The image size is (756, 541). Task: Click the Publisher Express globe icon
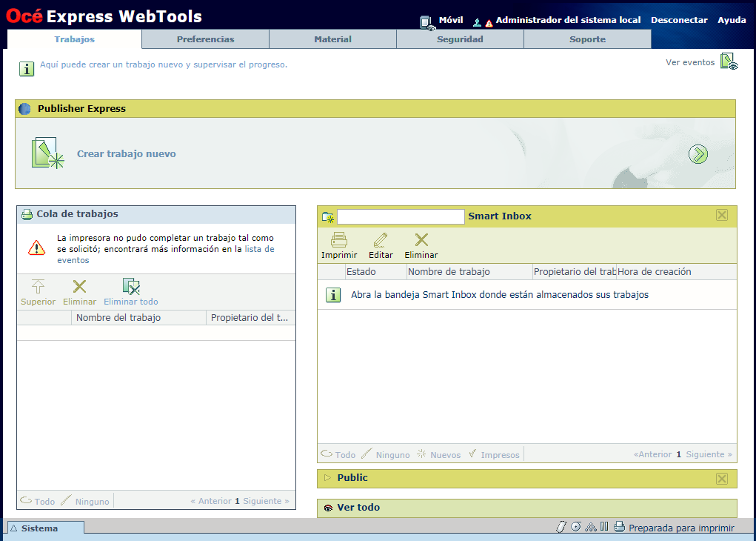point(24,109)
